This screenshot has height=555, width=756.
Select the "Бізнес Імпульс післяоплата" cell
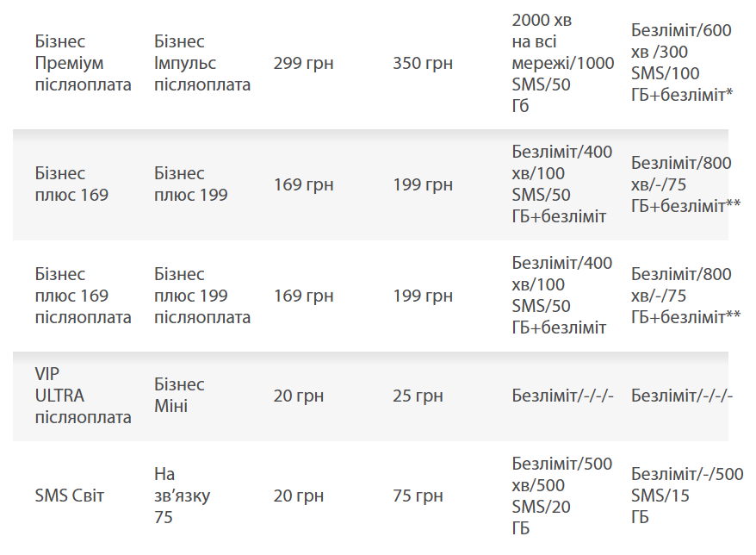coord(202,63)
